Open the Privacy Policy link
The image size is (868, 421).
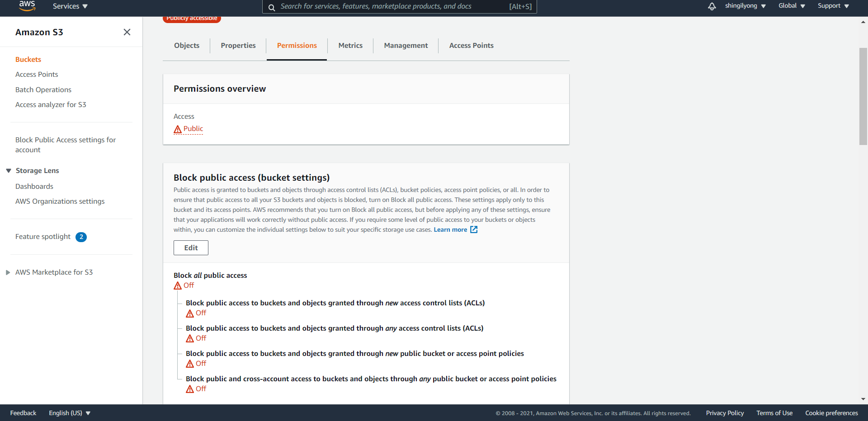coord(725,413)
